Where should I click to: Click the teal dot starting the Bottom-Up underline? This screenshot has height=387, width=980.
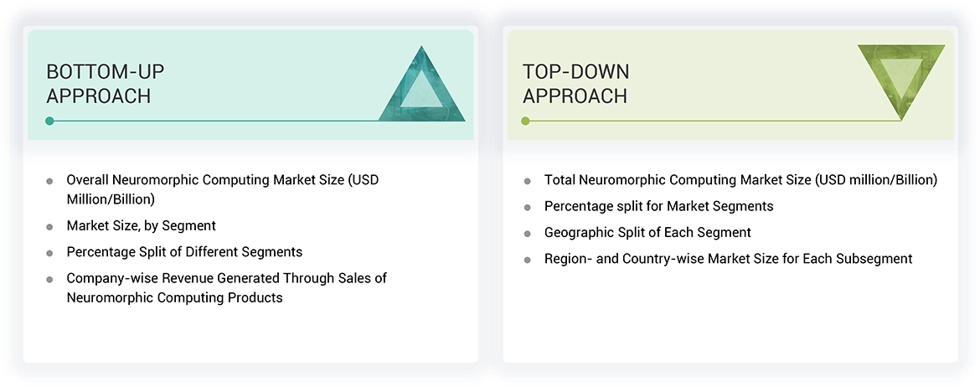(50, 121)
